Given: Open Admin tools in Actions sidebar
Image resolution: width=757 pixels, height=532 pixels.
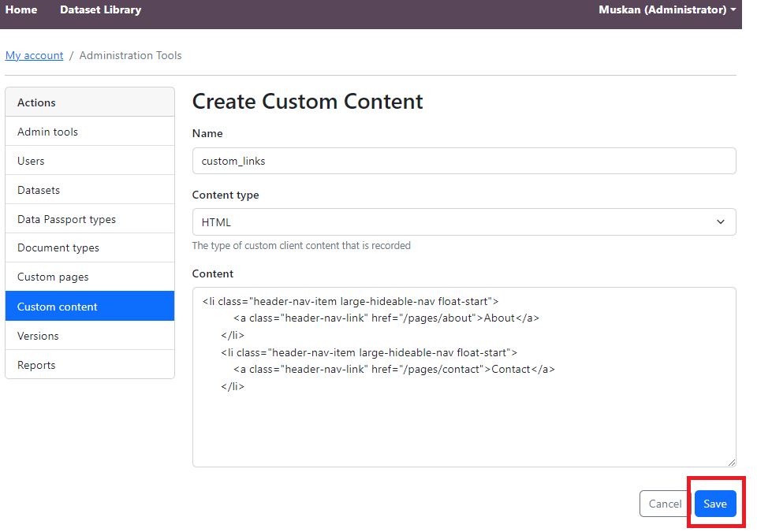Looking at the screenshot, I should (x=47, y=132).
